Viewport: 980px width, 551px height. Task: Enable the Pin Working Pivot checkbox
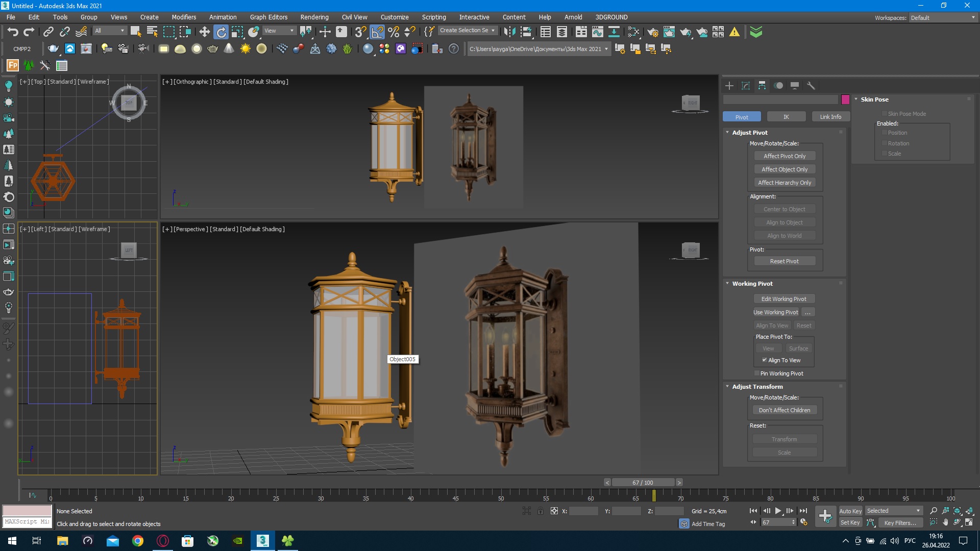(x=756, y=373)
